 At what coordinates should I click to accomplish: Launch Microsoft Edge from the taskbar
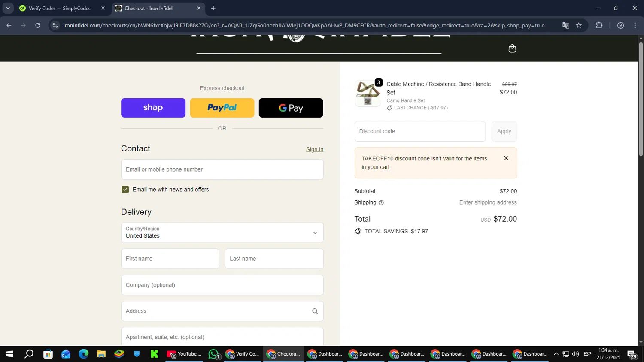(83, 354)
